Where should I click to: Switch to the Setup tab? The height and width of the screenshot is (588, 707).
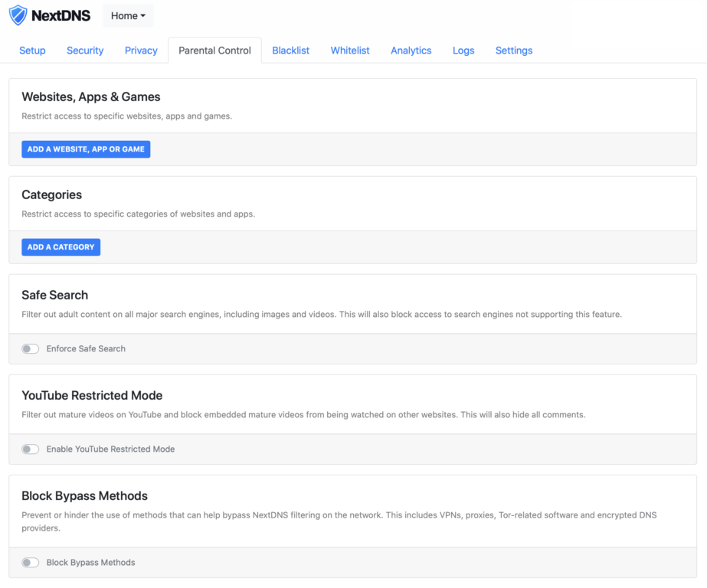tap(32, 51)
